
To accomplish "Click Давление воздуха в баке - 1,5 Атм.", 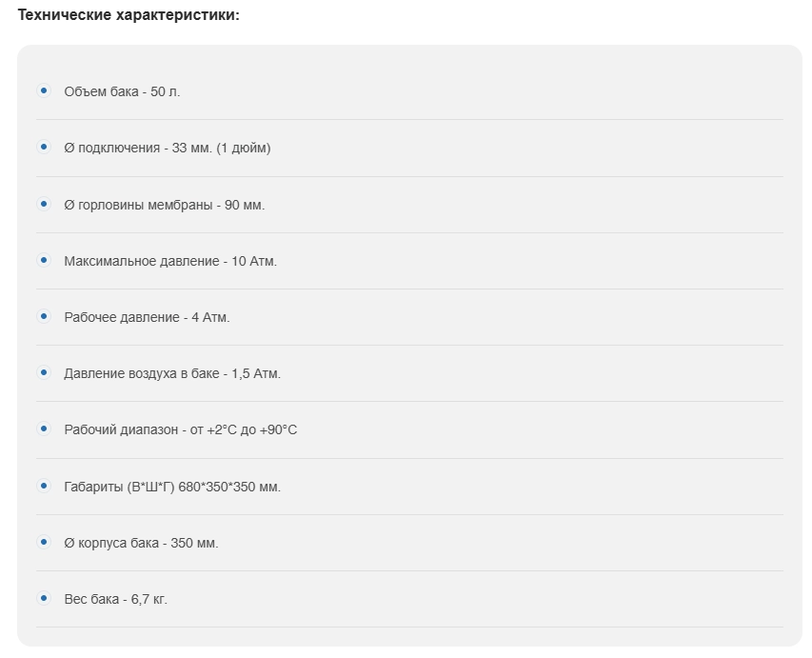I will (172, 373).
